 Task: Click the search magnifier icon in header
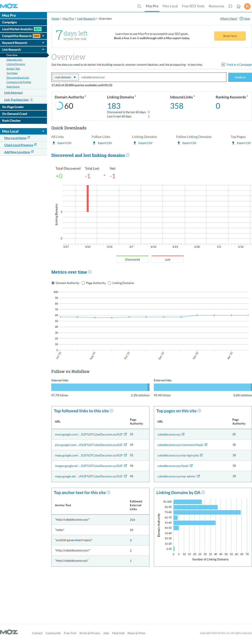click(x=139, y=6)
